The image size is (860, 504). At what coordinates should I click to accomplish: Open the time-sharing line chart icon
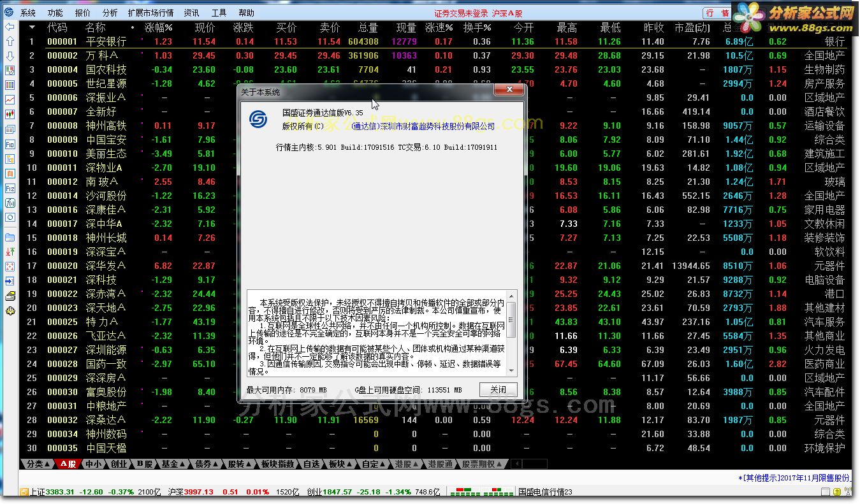coord(10,99)
